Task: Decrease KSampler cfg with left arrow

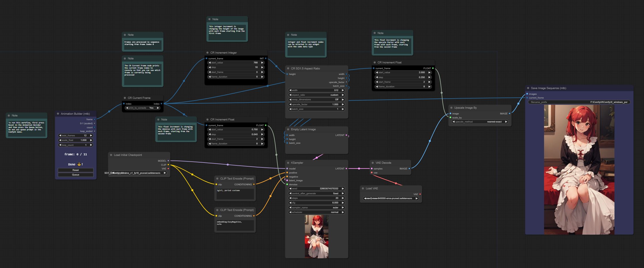Action: tap(290, 203)
